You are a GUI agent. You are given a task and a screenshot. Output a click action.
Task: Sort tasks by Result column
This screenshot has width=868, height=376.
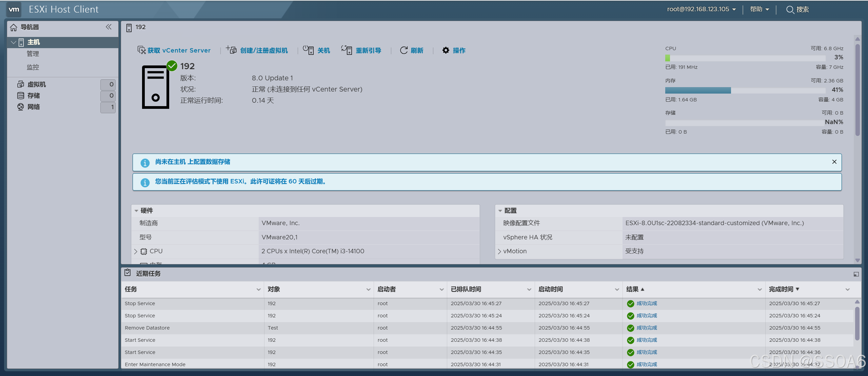click(x=632, y=289)
